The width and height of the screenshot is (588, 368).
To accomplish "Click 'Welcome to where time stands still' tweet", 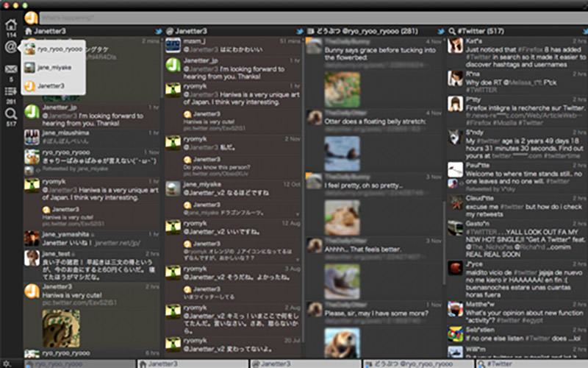I will pos(524,177).
